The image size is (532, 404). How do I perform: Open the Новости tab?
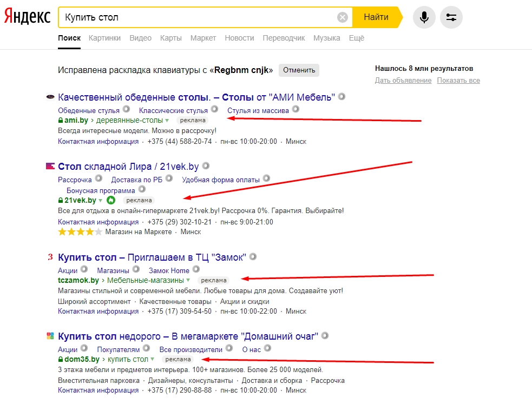[240, 38]
